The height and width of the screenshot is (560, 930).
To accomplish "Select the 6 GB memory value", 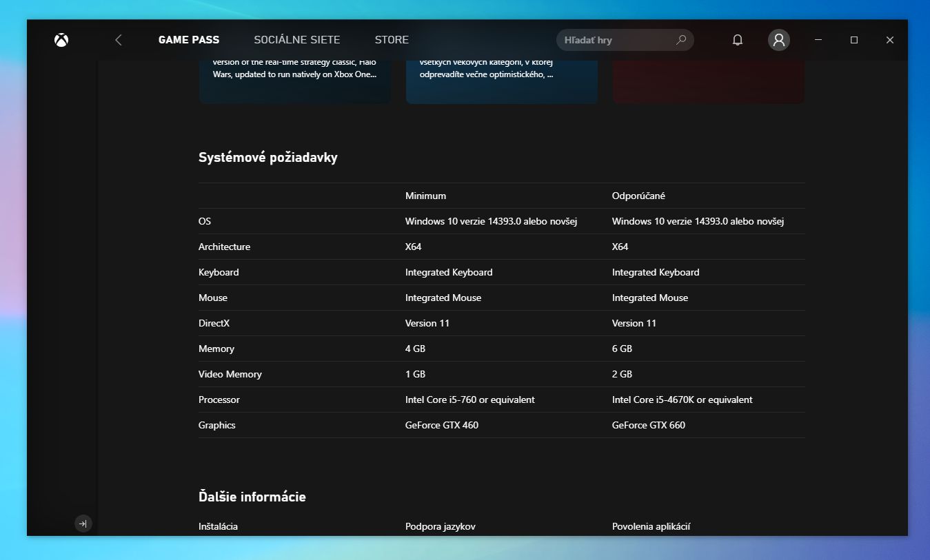I will [622, 349].
